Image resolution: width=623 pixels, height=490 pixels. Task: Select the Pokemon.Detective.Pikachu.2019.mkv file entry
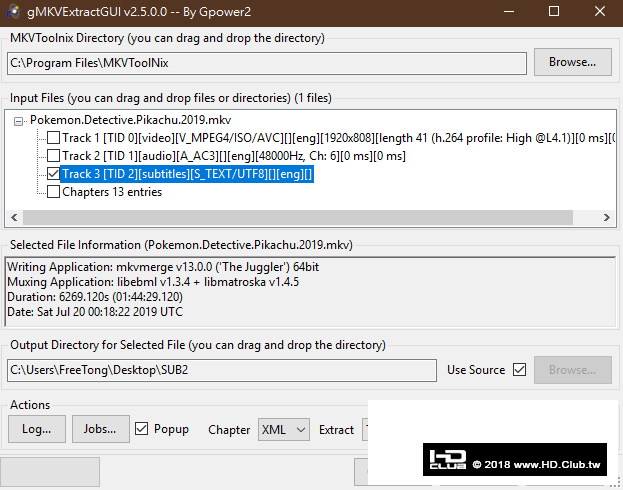pos(130,120)
